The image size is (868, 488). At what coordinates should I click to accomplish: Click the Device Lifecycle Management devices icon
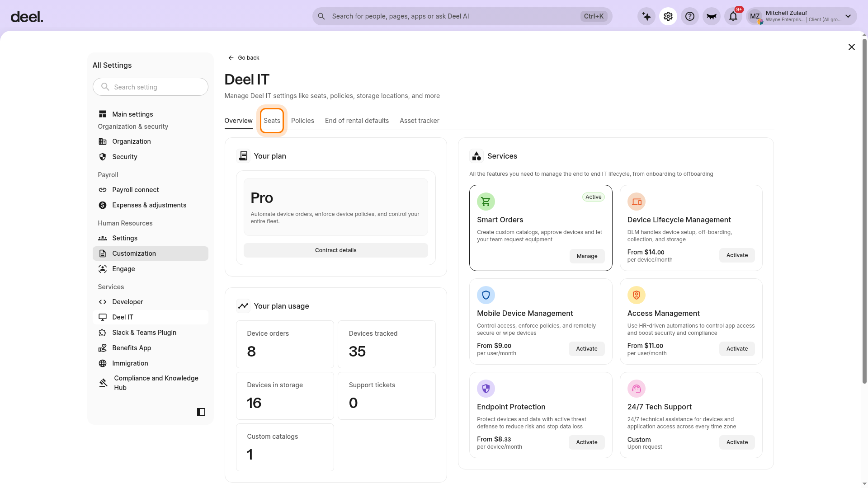tap(637, 202)
